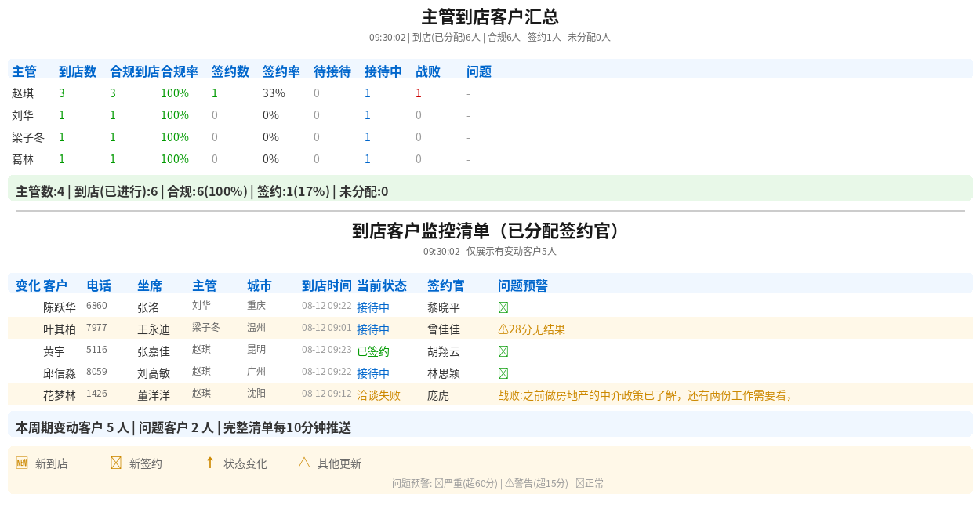
Task: Click the 状态变化 arrow legend icon
Action: coord(210,463)
